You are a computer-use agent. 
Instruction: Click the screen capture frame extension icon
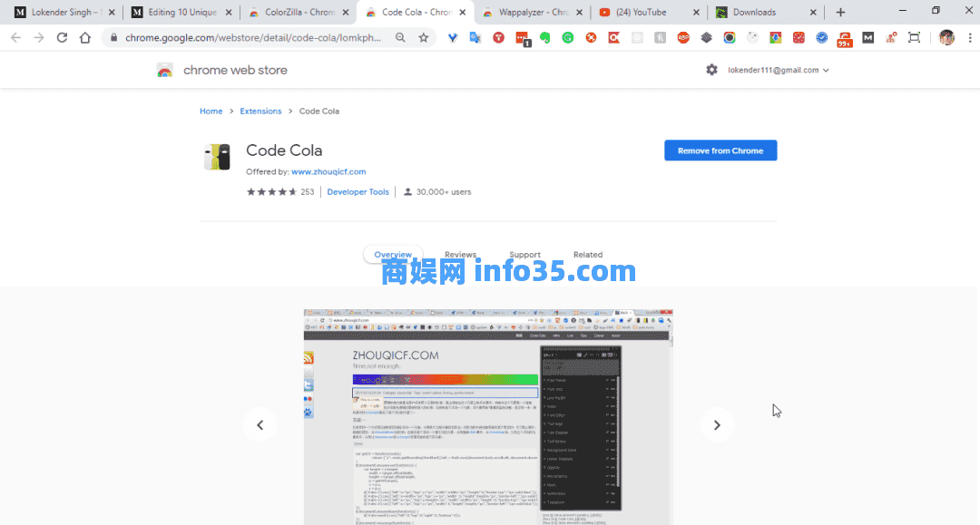point(915,38)
